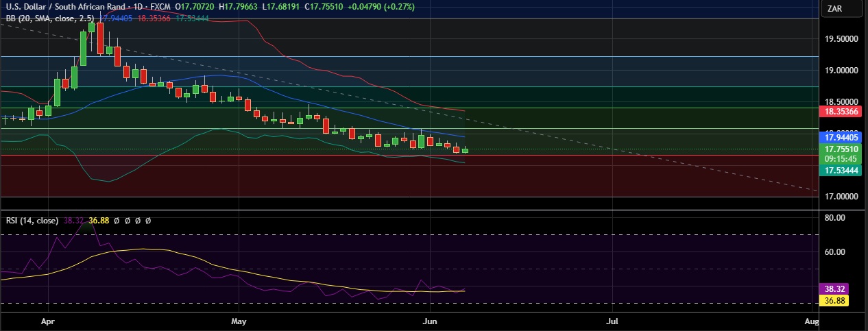The image size is (868, 331).
Task: Click the purple 38.32 RSI axis label
Action: pos(835,290)
